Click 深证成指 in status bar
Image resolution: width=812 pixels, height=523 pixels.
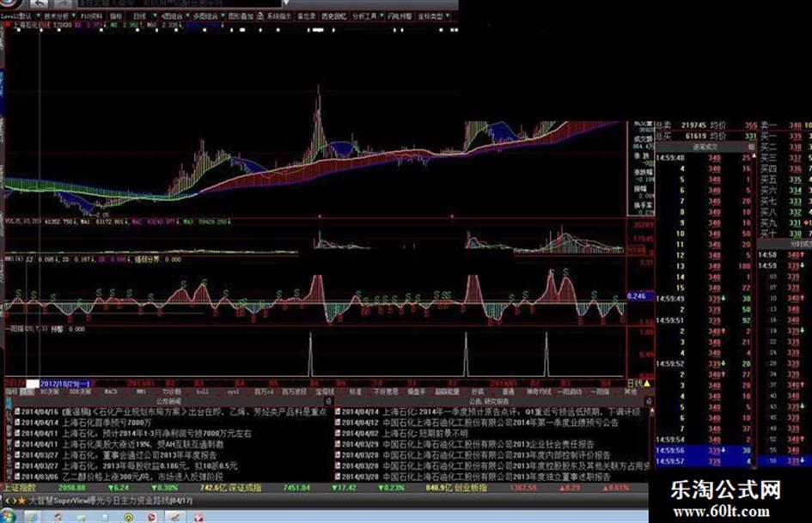tap(246, 488)
